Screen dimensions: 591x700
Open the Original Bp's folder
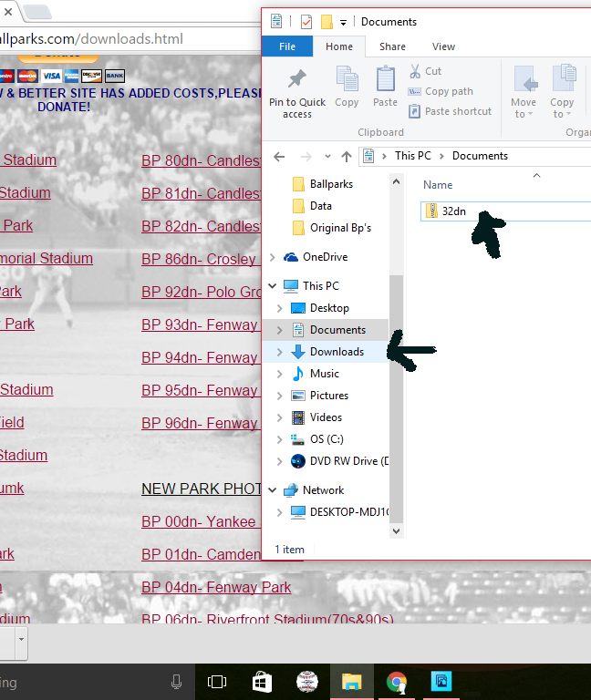tap(340, 228)
